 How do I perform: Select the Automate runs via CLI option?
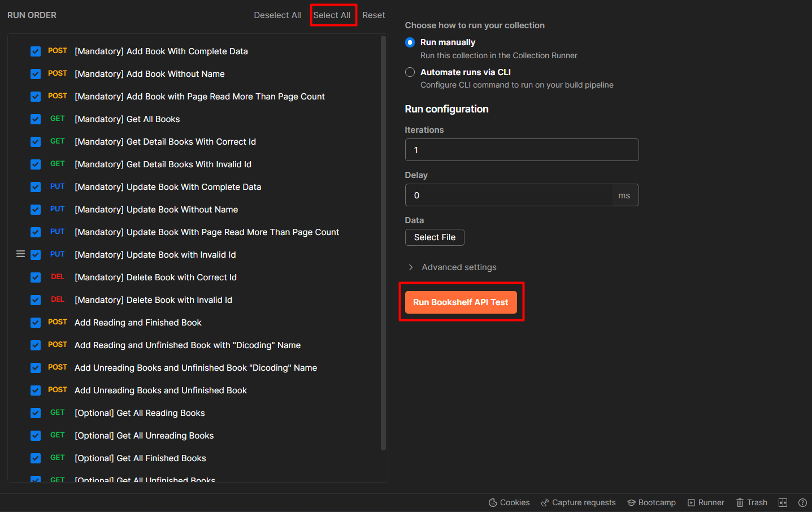[410, 72]
